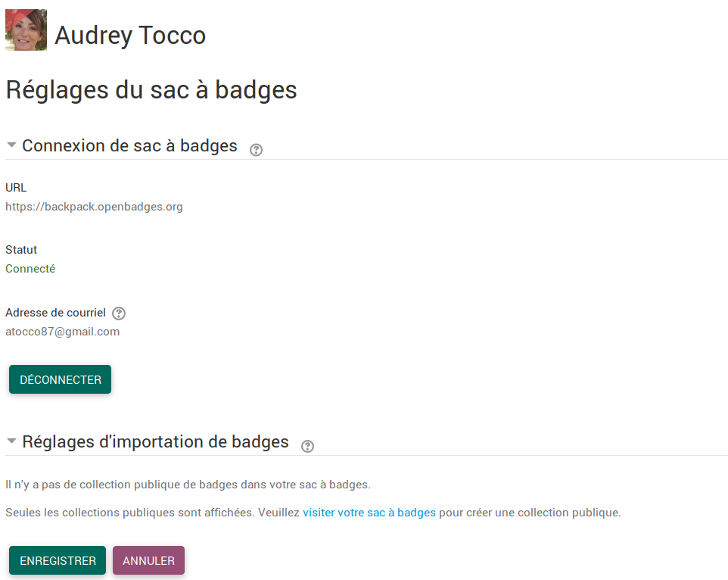Screen dimensions: 728x580
Task: Click the Statut field label
Action: pyautogui.click(x=21, y=250)
